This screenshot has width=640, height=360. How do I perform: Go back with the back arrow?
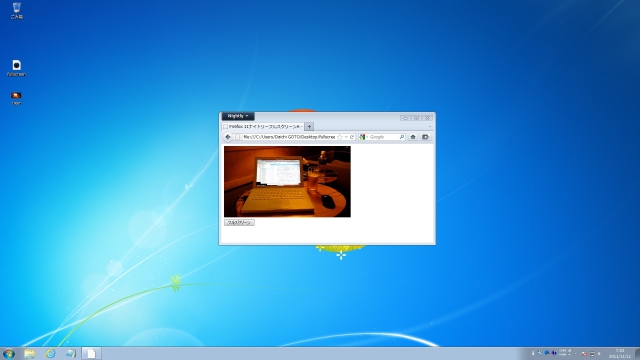[228, 137]
